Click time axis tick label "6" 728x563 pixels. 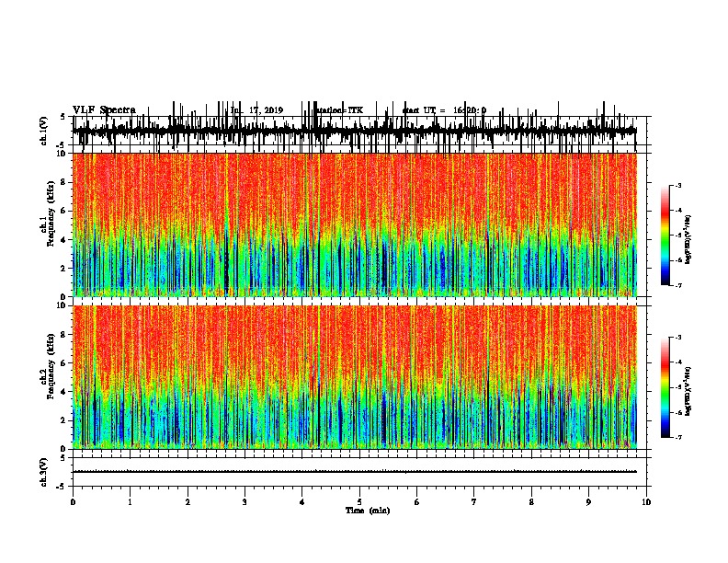(x=417, y=502)
